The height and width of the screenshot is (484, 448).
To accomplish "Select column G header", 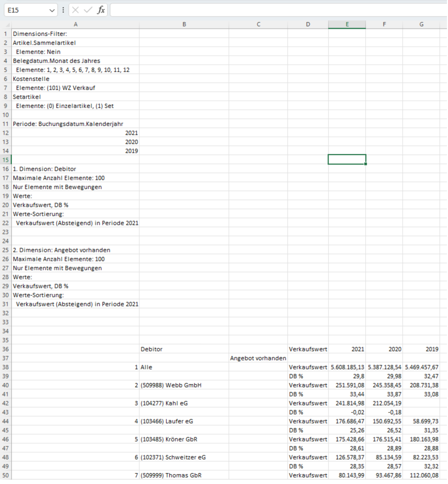I will 421,25.
